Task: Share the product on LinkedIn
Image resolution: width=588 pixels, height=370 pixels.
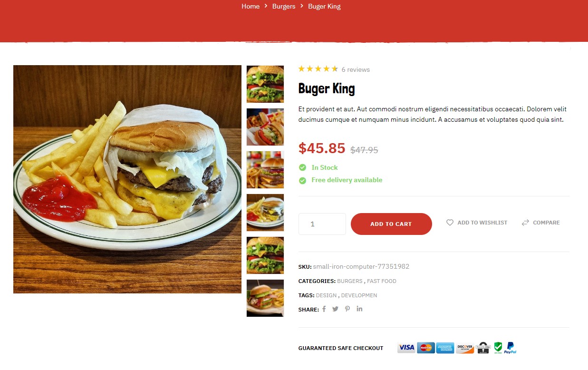Action: (359, 309)
